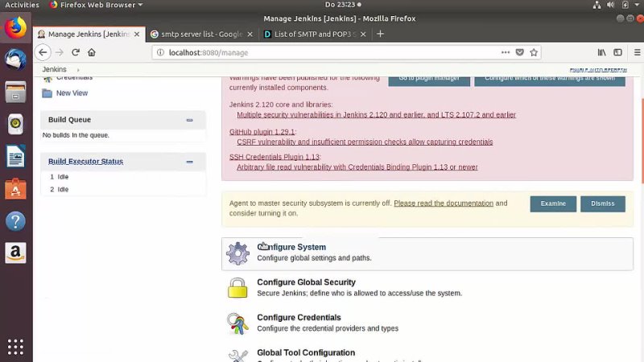The image size is (644, 362).
Task: Launch Thunderbird Mail from the dock
Action: click(x=15, y=60)
